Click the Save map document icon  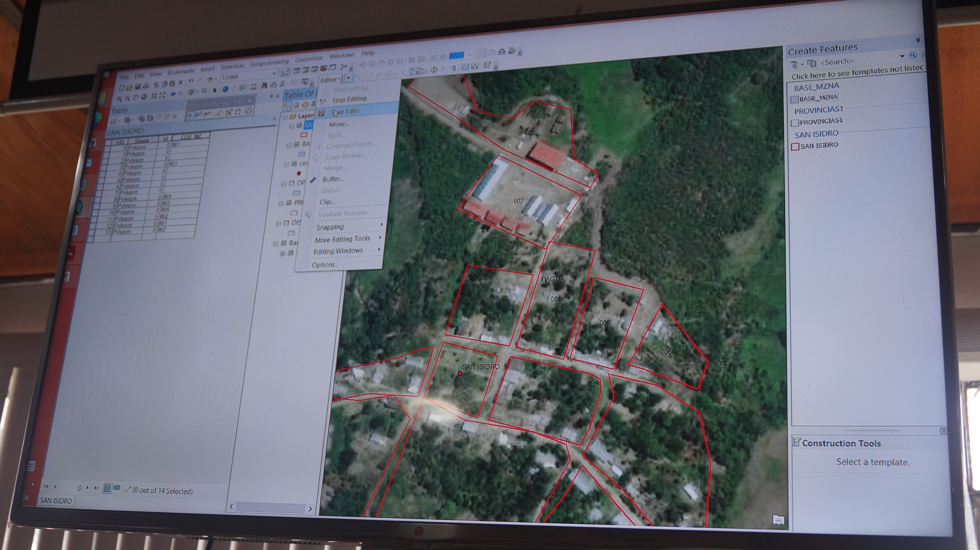[x=137, y=87]
